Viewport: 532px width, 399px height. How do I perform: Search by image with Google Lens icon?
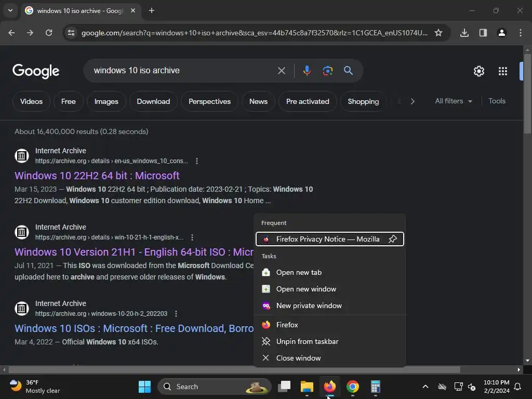[327, 71]
